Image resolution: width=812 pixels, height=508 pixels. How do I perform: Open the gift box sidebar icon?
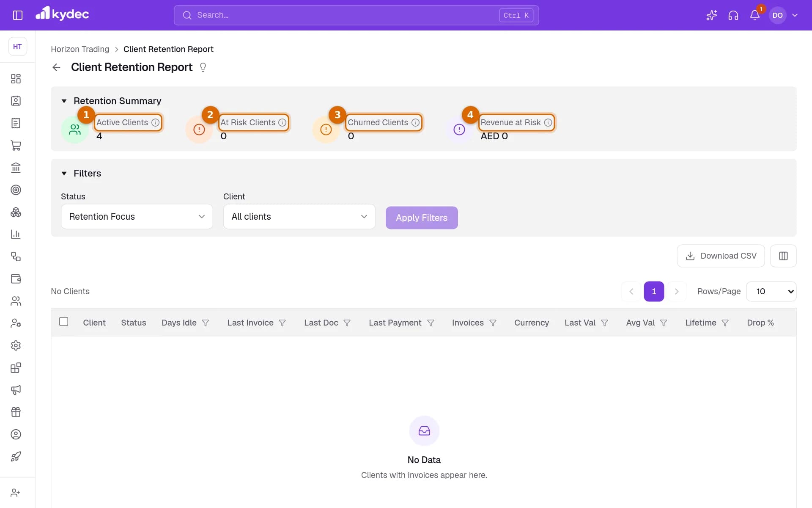tap(16, 412)
